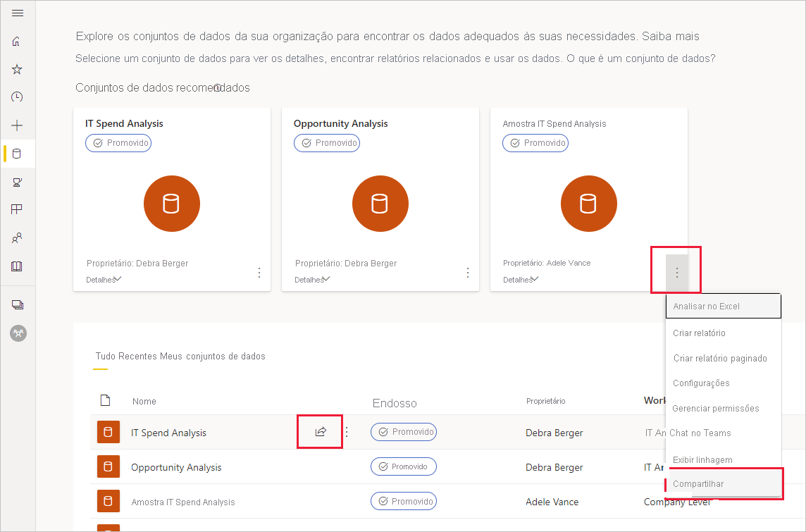Open Goals trophy icon in sidebar
Image resolution: width=806 pixels, height=532 pixels.
pyautogui.click(x=17, y=182)
